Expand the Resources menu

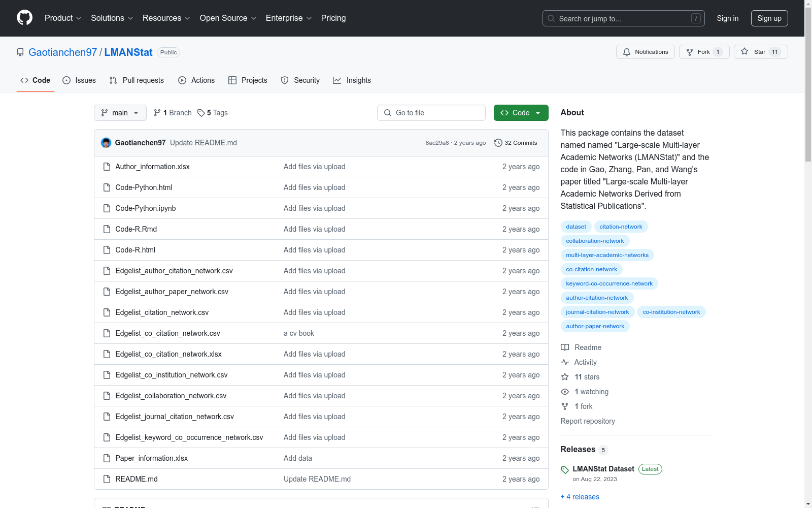pyautogui.click(x=166, y=18)
